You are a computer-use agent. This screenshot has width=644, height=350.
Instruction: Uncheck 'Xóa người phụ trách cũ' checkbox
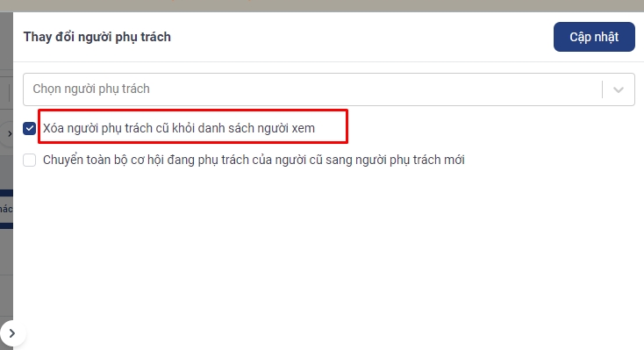[x=30, y=129]
